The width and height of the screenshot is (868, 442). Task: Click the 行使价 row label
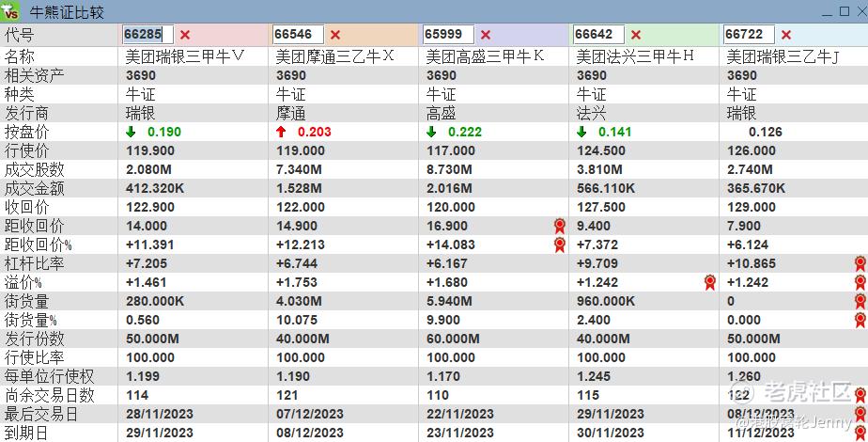tap(26, 150)
